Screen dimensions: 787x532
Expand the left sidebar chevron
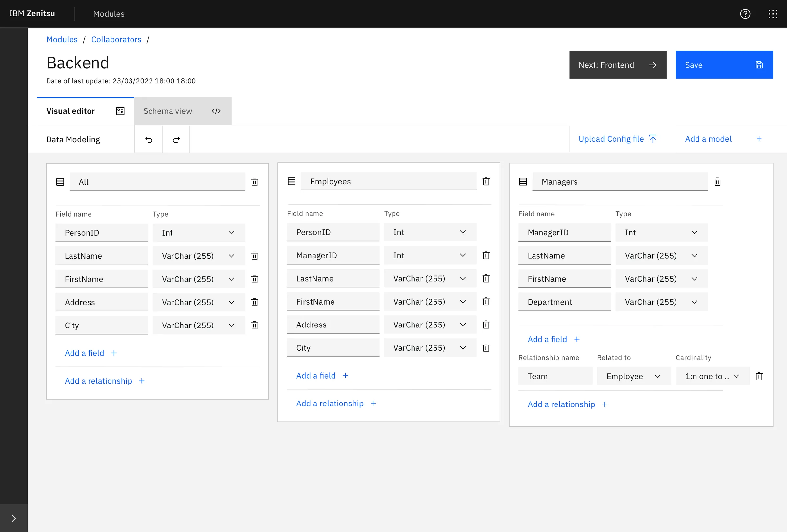(x=13, y=518)
